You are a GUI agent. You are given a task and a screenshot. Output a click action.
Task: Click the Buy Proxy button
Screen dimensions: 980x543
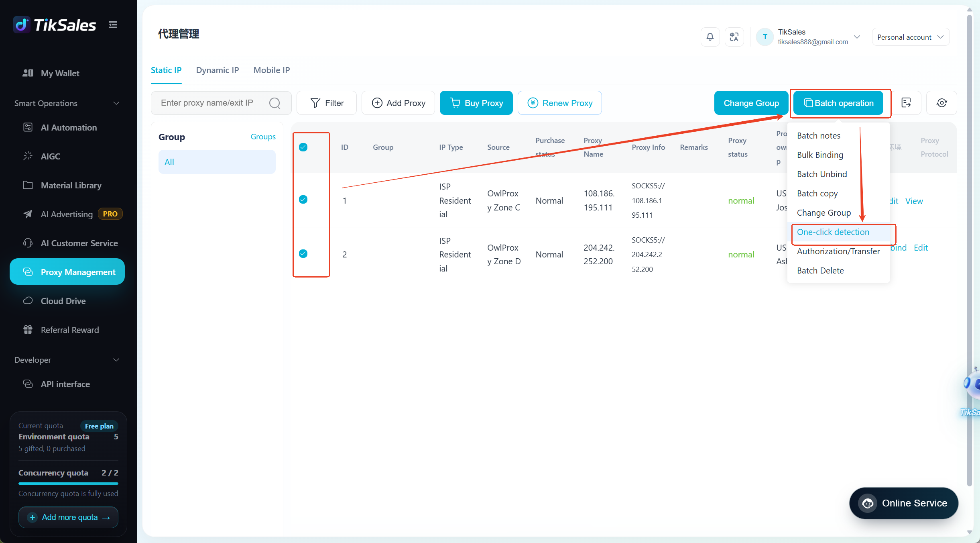tap(476, 103)
